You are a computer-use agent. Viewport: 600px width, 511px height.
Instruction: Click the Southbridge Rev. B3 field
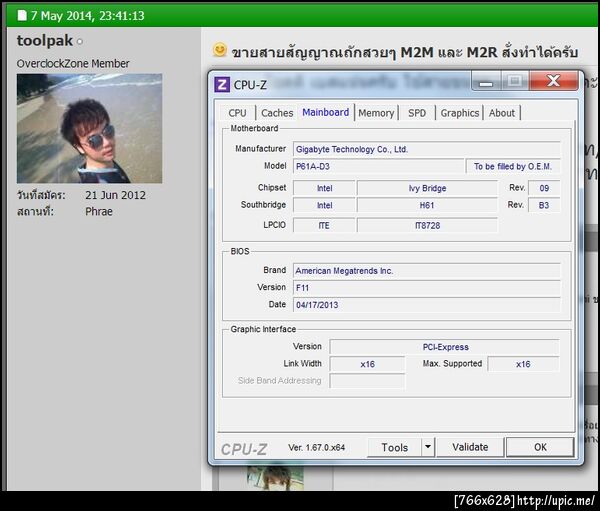coord(544,206)
